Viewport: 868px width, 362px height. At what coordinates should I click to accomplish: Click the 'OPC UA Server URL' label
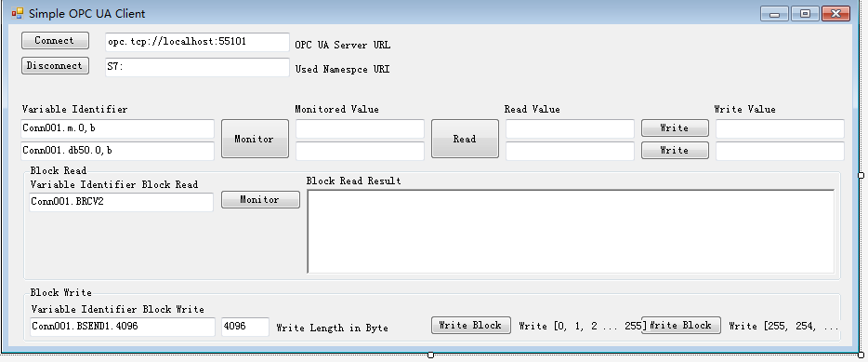(343, 45)
